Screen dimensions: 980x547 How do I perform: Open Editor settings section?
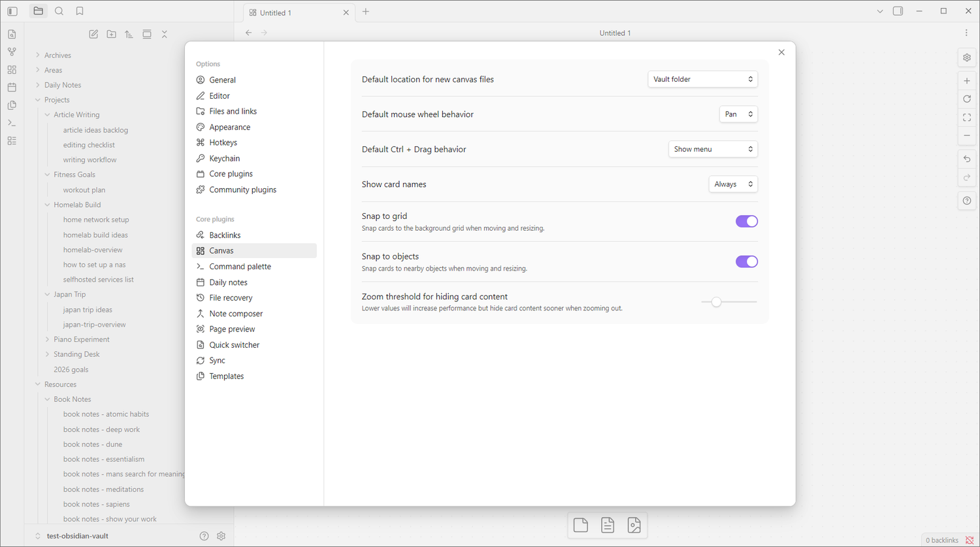[254, 95]
